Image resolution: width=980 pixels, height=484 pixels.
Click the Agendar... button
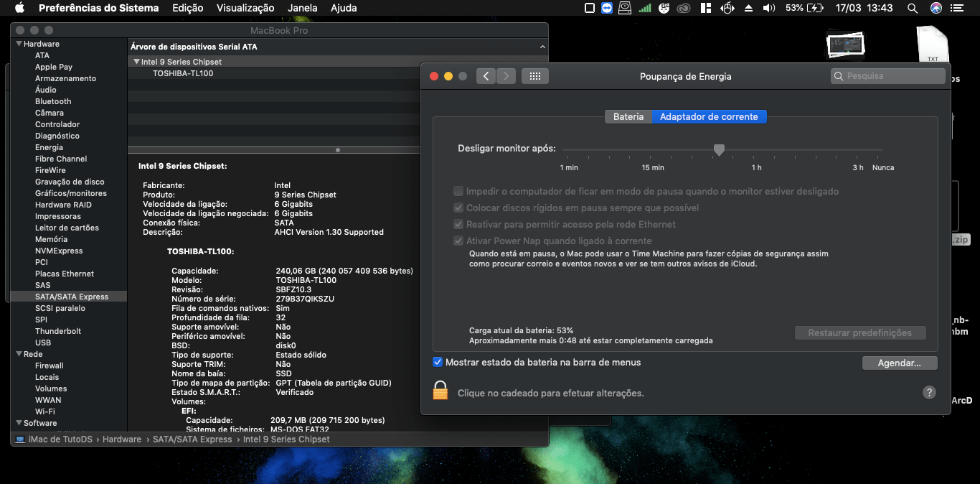point(900,363)
